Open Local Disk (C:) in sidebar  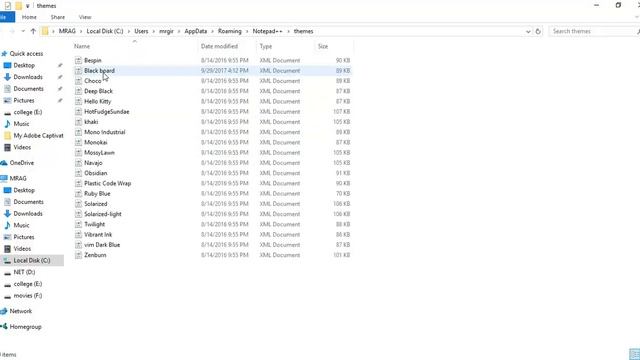coord(32,260)
